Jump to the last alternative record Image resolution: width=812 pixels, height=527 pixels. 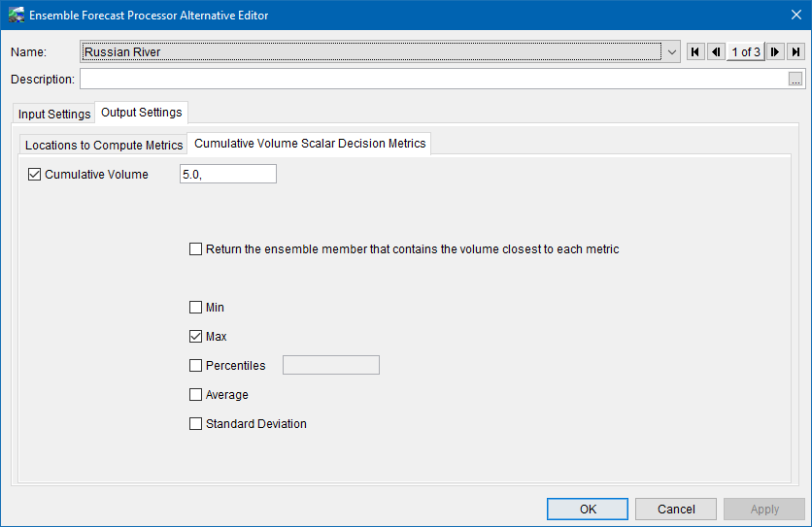(x=795, y=51)
